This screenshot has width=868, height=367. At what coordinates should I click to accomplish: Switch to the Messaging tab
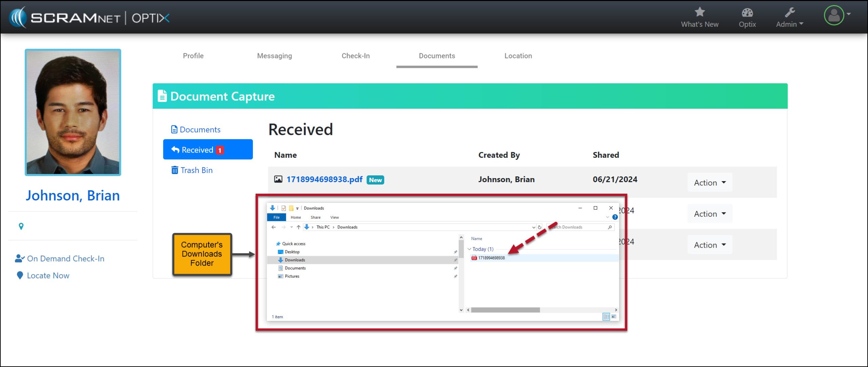(274, 56)
